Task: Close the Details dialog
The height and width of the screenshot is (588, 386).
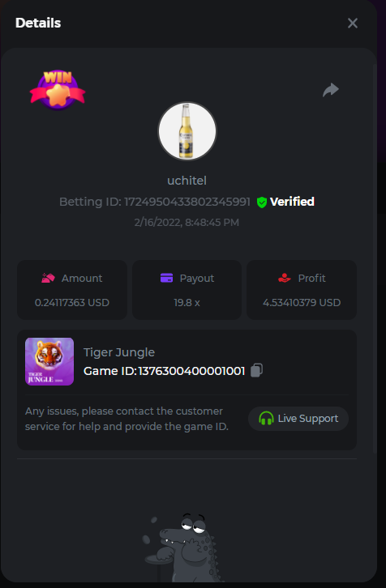Action: tap(353, 23)
